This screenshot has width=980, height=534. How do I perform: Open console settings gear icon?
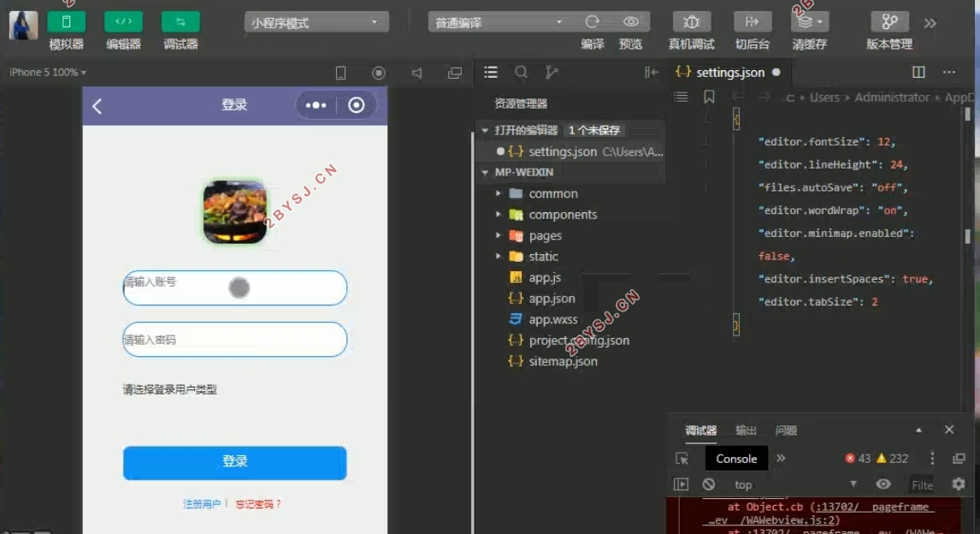[958, 484]
